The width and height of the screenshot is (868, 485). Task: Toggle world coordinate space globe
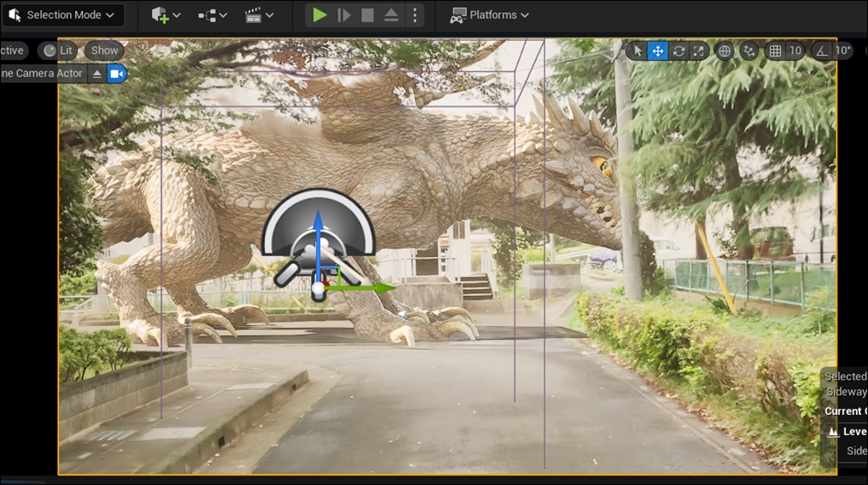724,51
